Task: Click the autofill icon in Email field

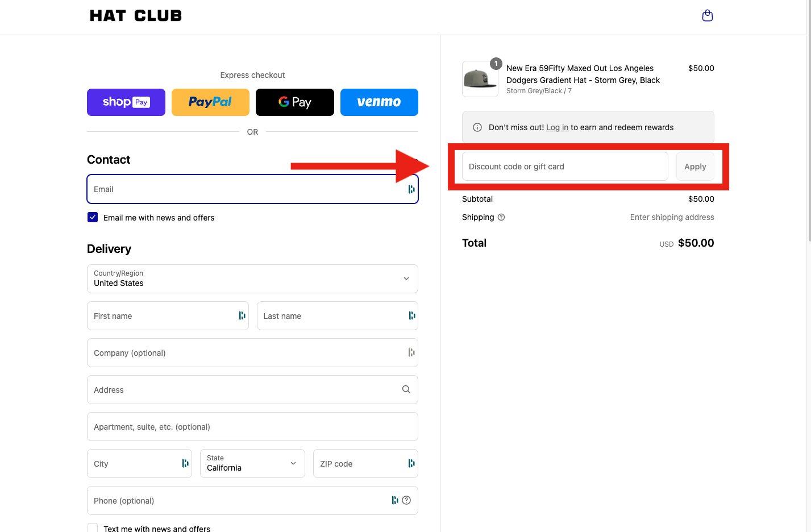Action: (411, 189)
